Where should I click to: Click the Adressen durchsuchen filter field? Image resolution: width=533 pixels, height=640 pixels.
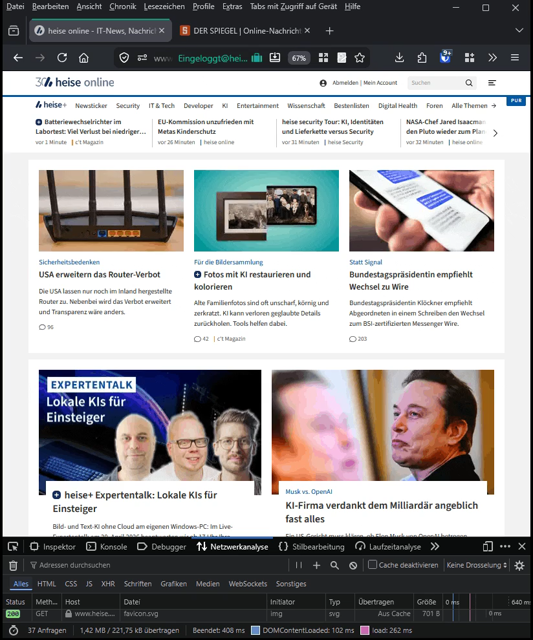[x=159, y=565]
